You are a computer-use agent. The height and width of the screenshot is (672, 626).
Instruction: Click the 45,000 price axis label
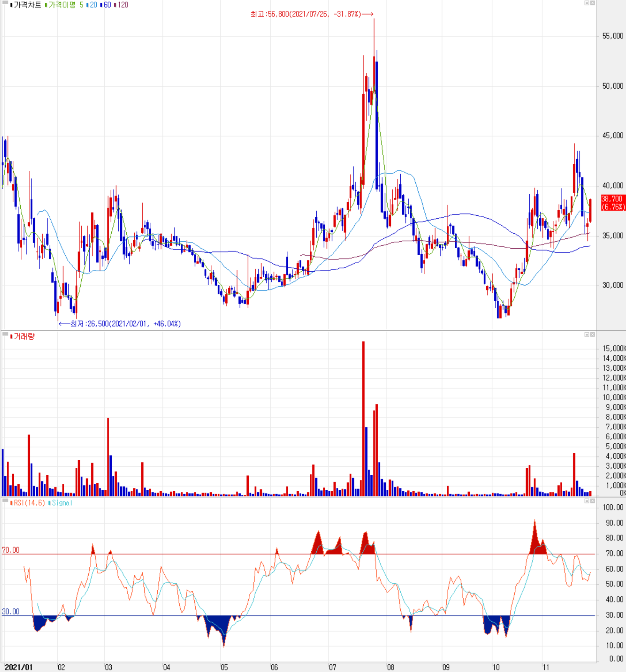613,135
